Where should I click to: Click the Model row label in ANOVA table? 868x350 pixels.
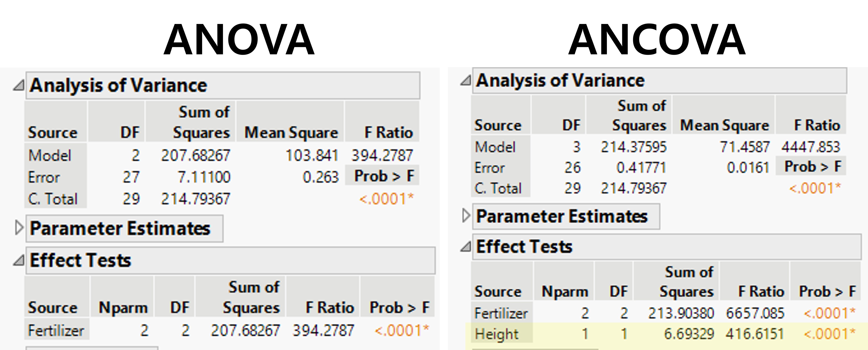(50, 156)
